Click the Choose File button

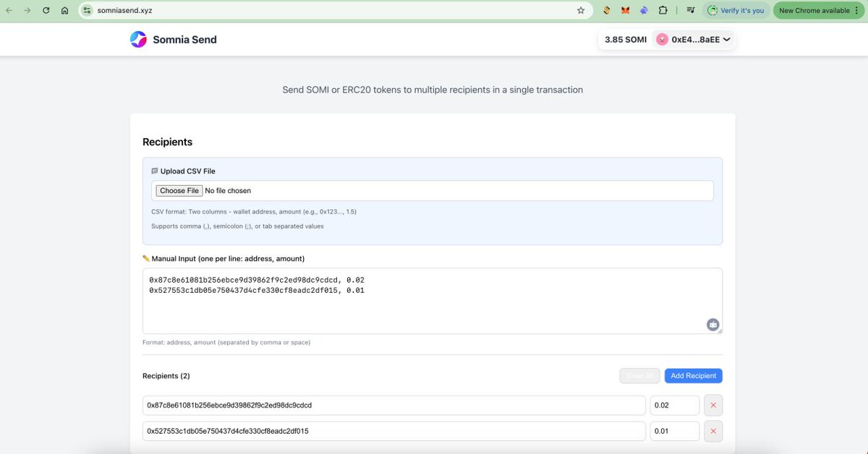179,191
